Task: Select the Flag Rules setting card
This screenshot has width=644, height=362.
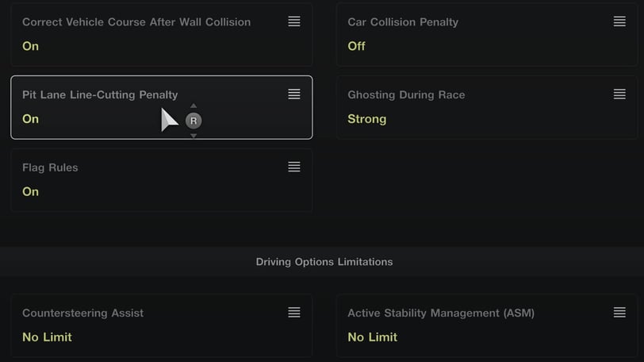Action: tap(162, 180)
